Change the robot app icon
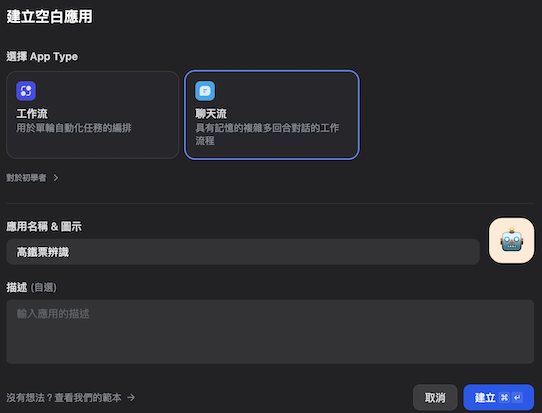 coord(512,240)
